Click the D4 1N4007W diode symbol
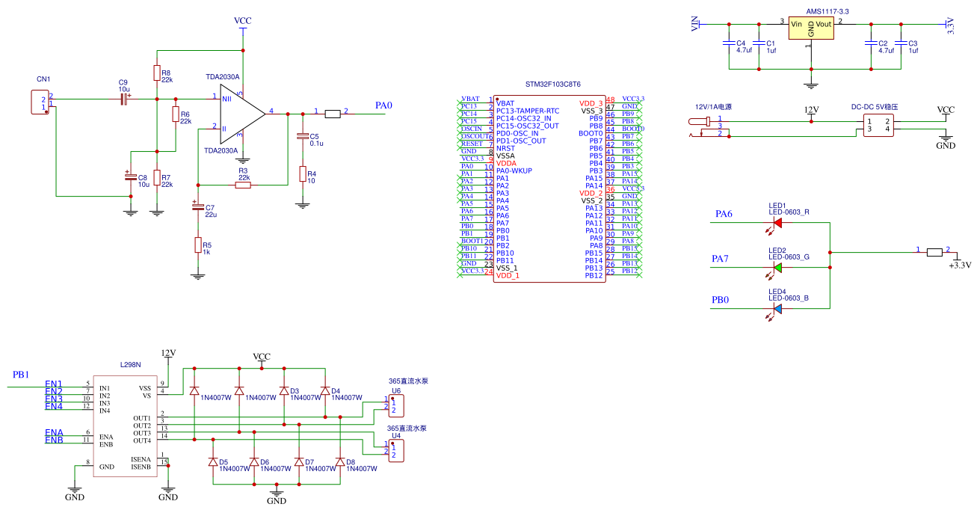980x513 pixels. 325,391
